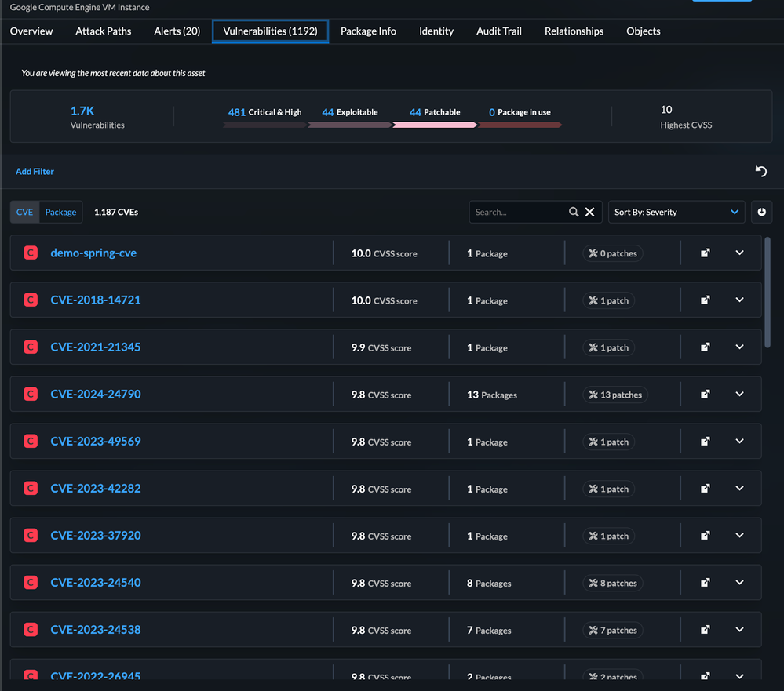The width and height of the screenshot is (784, 691).
Task: Switch to the Attack Paths tab
Action: point(104,31)
